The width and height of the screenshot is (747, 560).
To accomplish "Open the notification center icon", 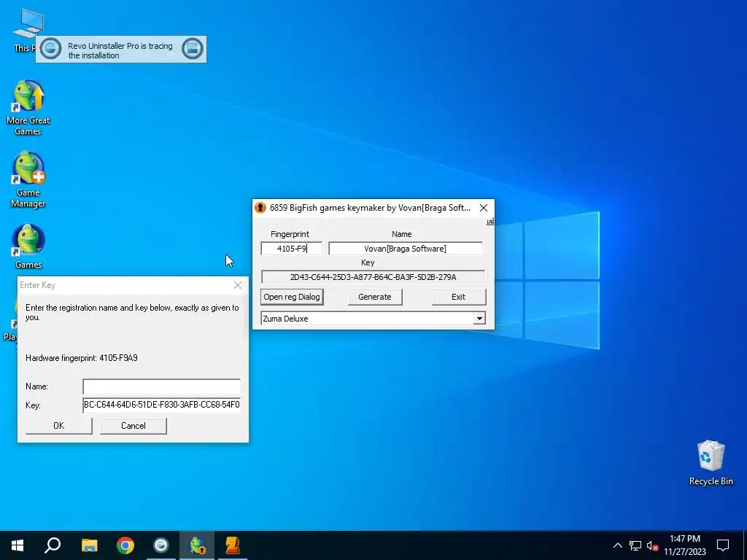I will coord(723,545).
